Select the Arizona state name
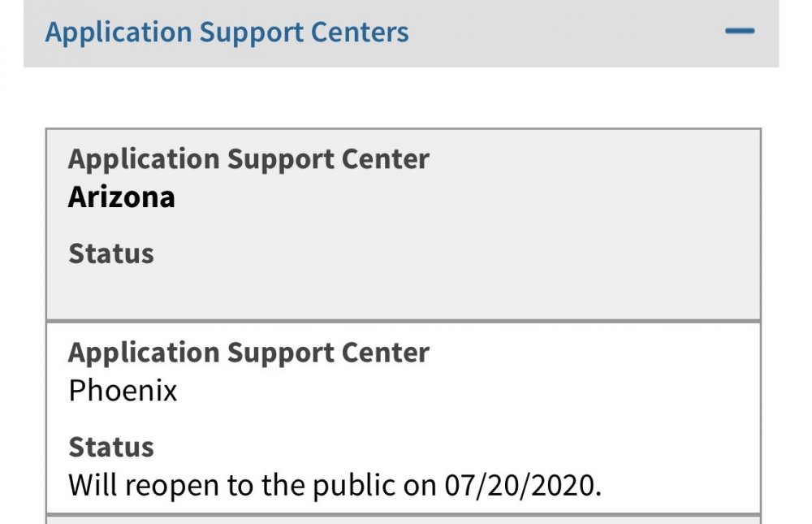This screenshot has width=812, height=524. pyautogui.click(x=122, y=197)
